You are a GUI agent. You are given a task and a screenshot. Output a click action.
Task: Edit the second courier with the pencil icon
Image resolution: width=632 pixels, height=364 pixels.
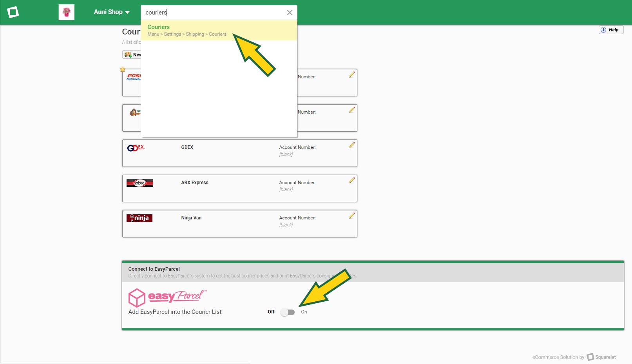[x=352, y=110]
